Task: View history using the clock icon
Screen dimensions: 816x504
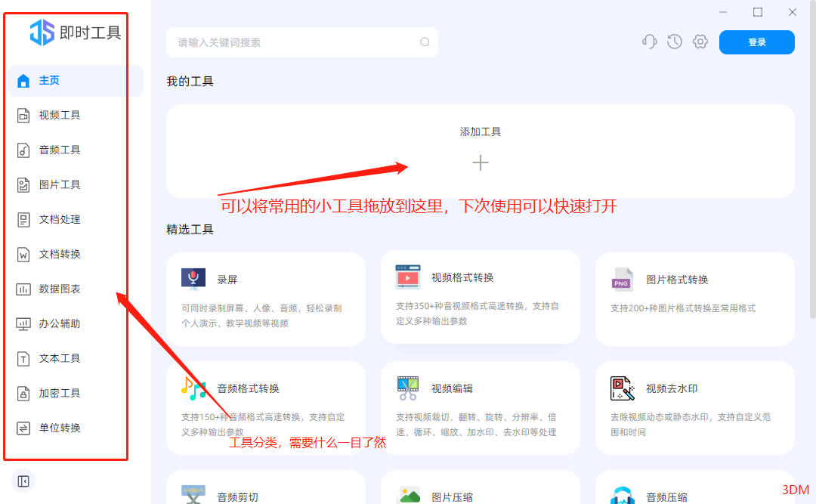Action: point(674,42)
